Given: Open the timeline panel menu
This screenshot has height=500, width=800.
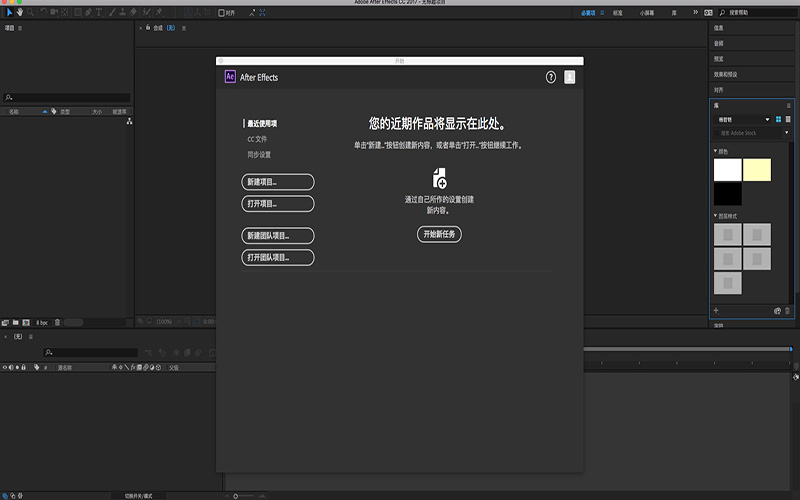Looking at the screenshot, I should pos(31,337).
